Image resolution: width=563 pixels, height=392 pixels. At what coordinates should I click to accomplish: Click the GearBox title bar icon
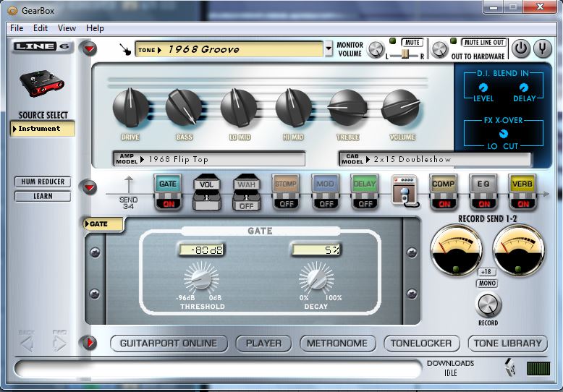12,10
